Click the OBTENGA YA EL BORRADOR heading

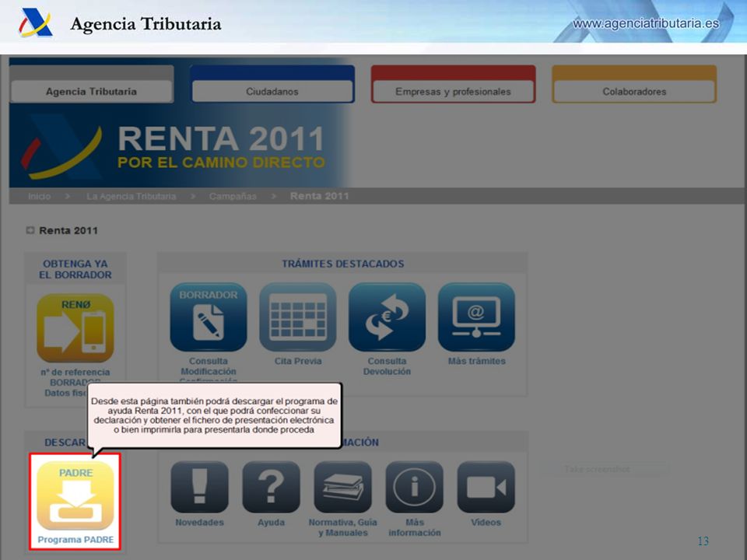(75, 269)
